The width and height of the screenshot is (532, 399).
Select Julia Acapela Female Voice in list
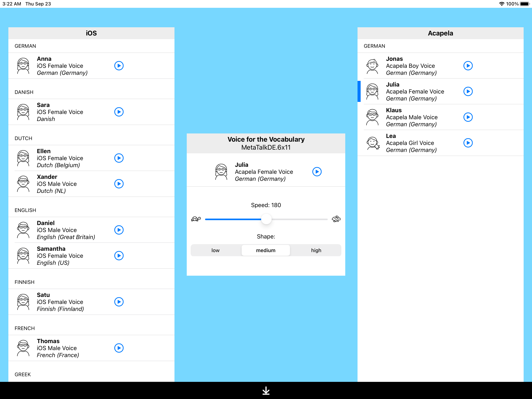point(441,91)
